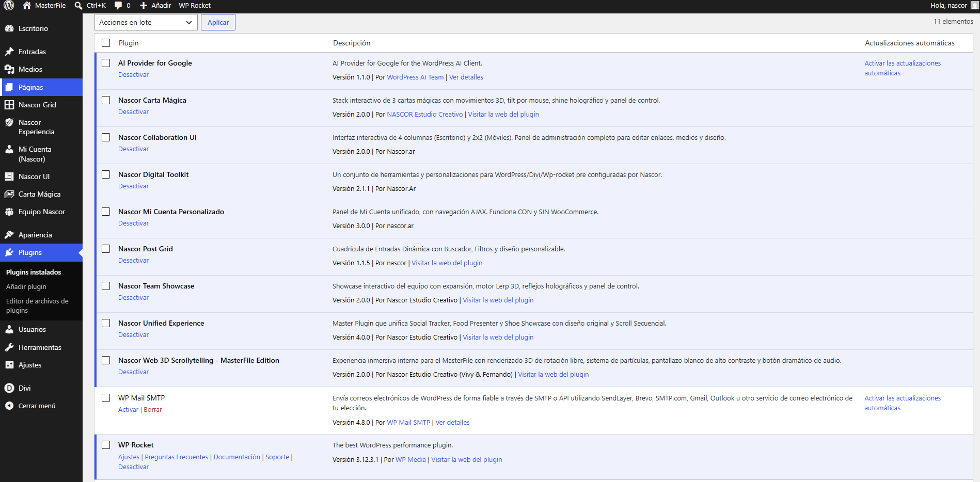Viewport: 980px width, 482px height.
Task: Check the Nascor Digital Toolkit checkbox
Action: (x=106, y=174)
